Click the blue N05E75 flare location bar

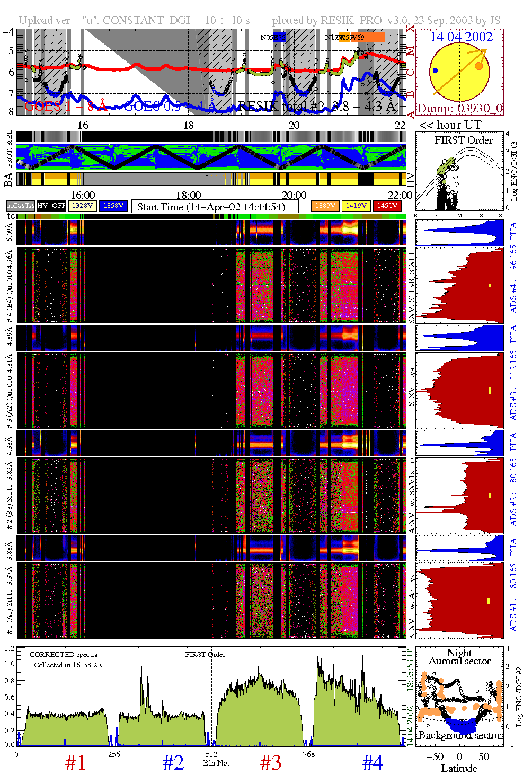[279, 37]
